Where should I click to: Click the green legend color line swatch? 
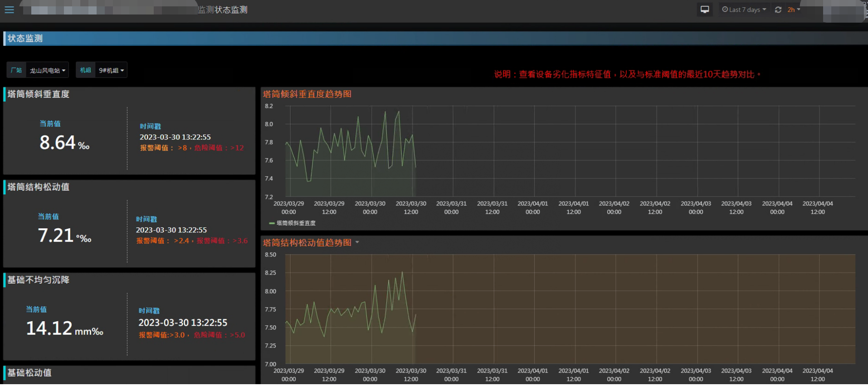(272, 223)
